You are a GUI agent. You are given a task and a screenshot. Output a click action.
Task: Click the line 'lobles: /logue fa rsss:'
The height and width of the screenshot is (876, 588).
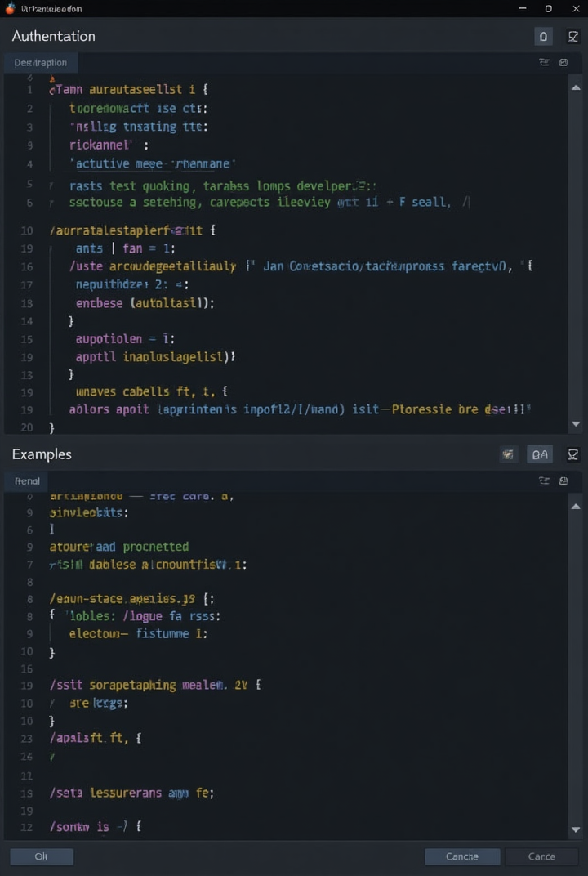click(135, 617)
